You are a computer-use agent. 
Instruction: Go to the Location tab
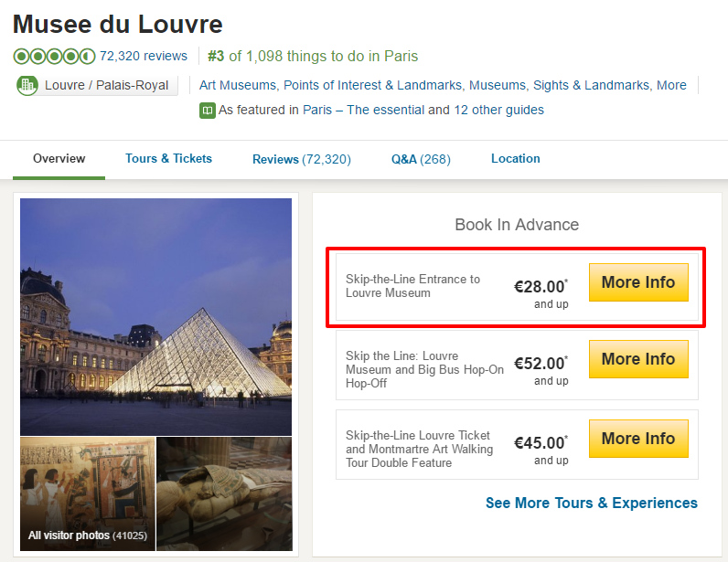click(515, 159)
